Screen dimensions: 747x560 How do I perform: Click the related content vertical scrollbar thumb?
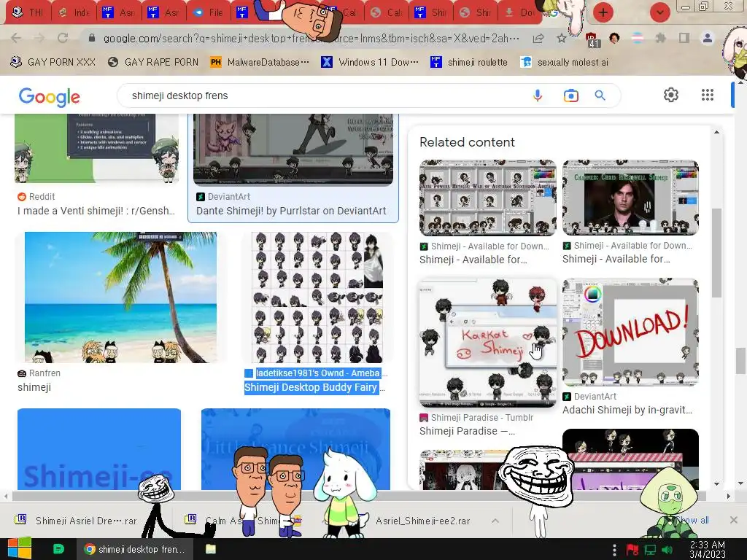716,252
